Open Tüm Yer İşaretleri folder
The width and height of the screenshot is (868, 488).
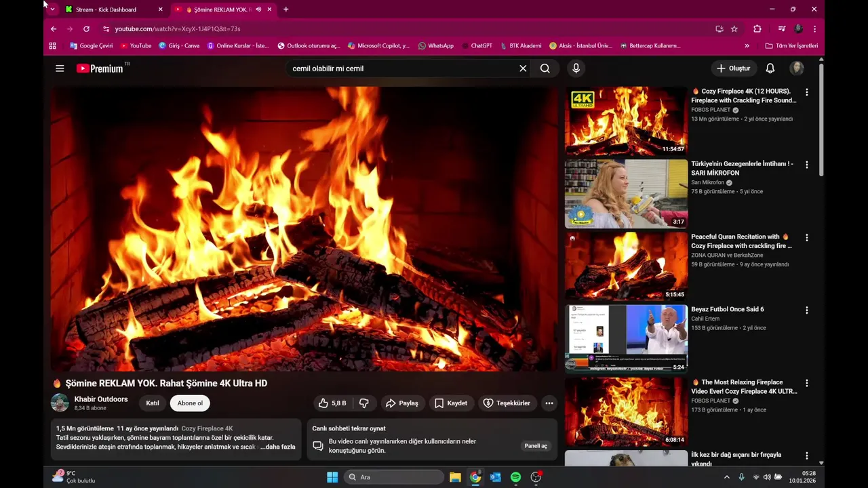(x=791, y=46)
